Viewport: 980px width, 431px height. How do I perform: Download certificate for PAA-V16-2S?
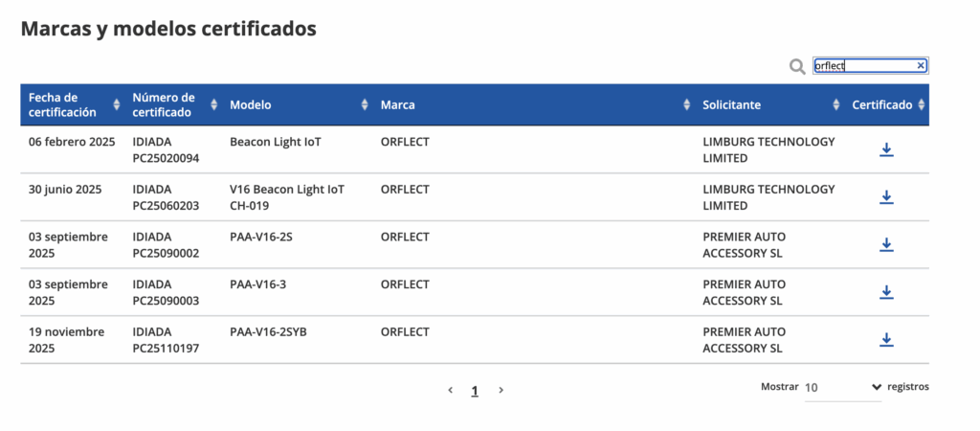[x=886, y=244]
